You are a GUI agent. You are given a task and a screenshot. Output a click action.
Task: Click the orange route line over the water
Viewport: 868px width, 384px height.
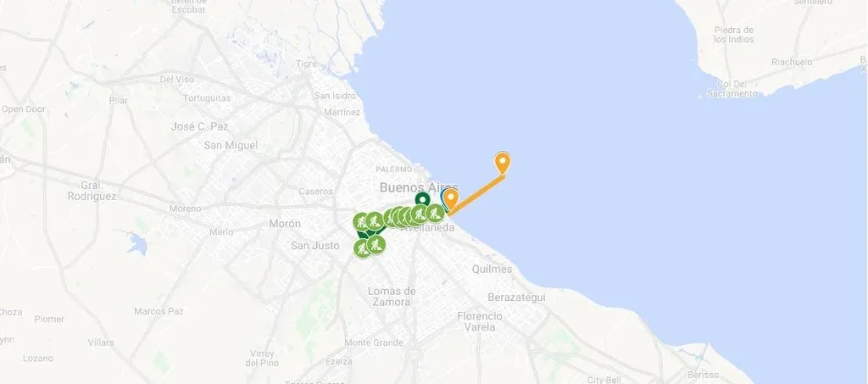tap(476, 194)
